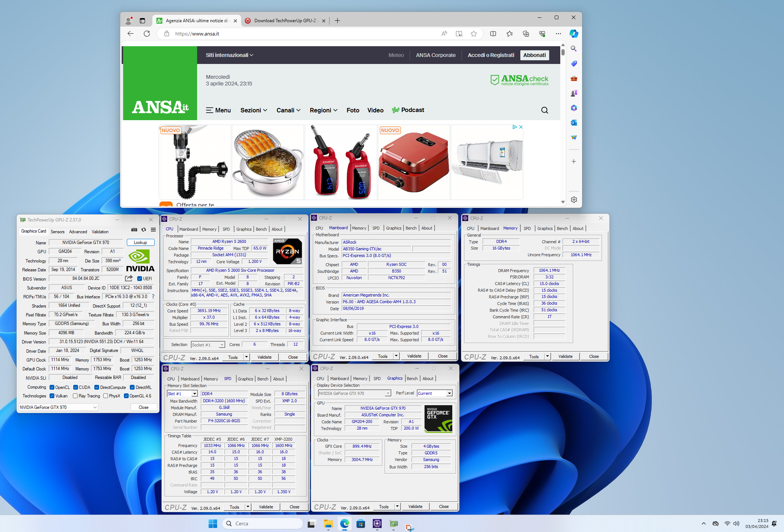Image resolution: width=784 pixels, height=532 pixels.
Task: Open File Explorer from the taskbar
Action: click(328, 523)
